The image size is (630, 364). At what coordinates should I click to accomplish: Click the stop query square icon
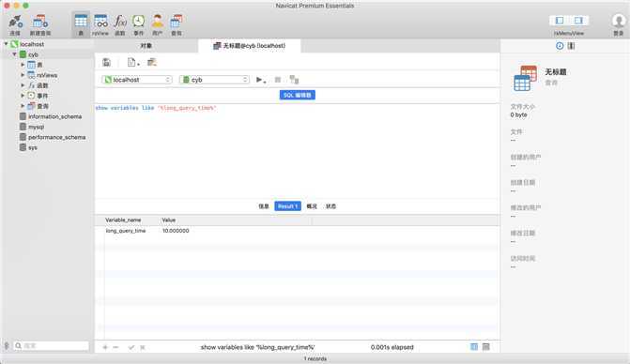tap(278, 80)
